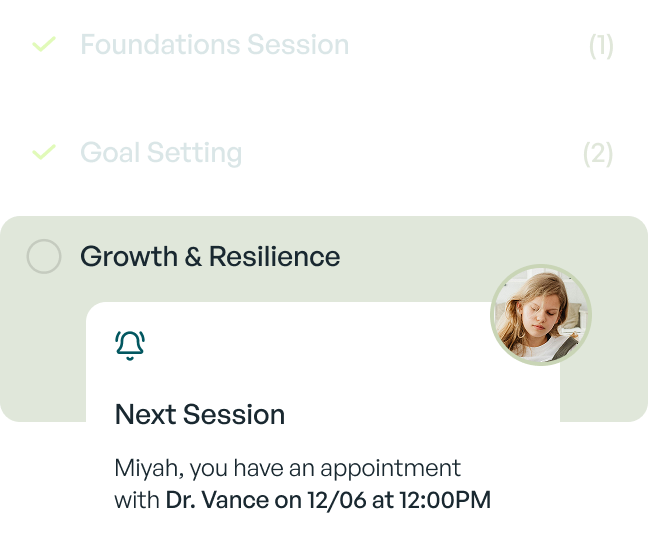Open the Foundations Session step
The image size is (648, 544).
pyautogui.click(x=214, y=44)
